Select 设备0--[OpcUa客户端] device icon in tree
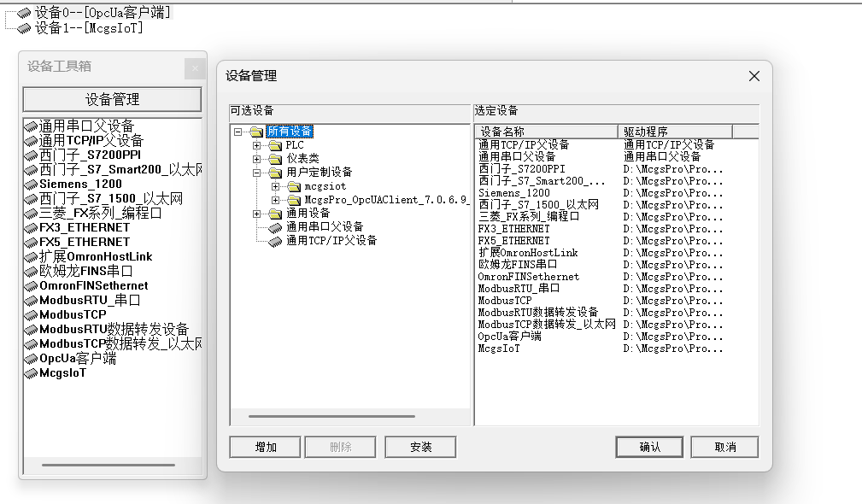 click(24, 13)
